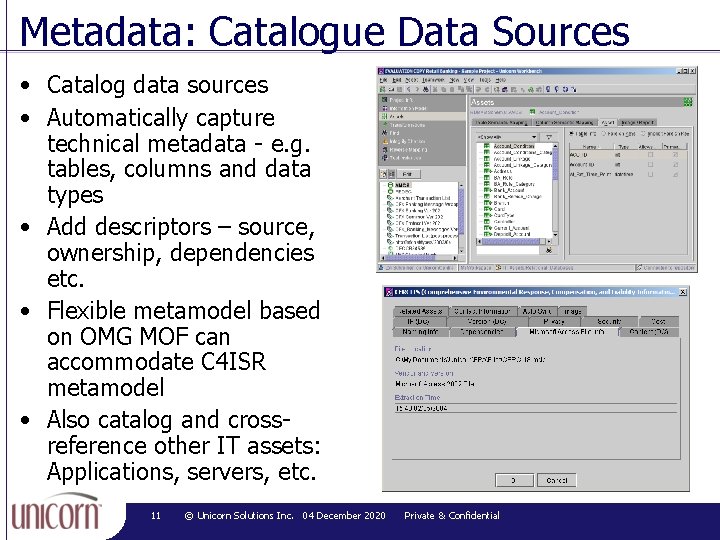Screen dimensions: 720x540
Task: Toggle the Primary checkbox in the third column row
Action: (675, 174)
